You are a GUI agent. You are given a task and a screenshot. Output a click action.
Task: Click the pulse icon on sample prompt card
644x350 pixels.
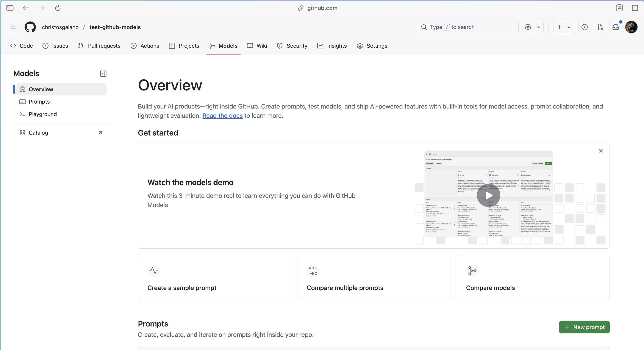[153, 271]
